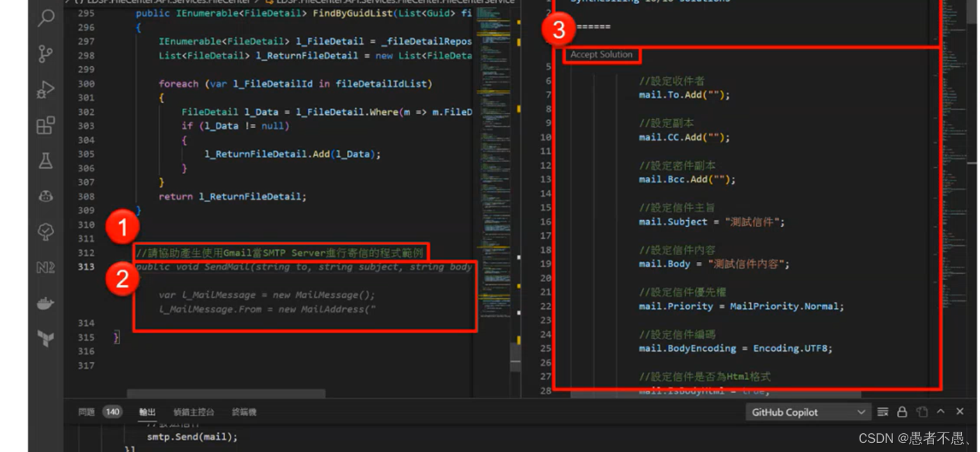This screenshot has height=452, width=980.
Task: Open output log in editor icon
Action: (921, 412)
